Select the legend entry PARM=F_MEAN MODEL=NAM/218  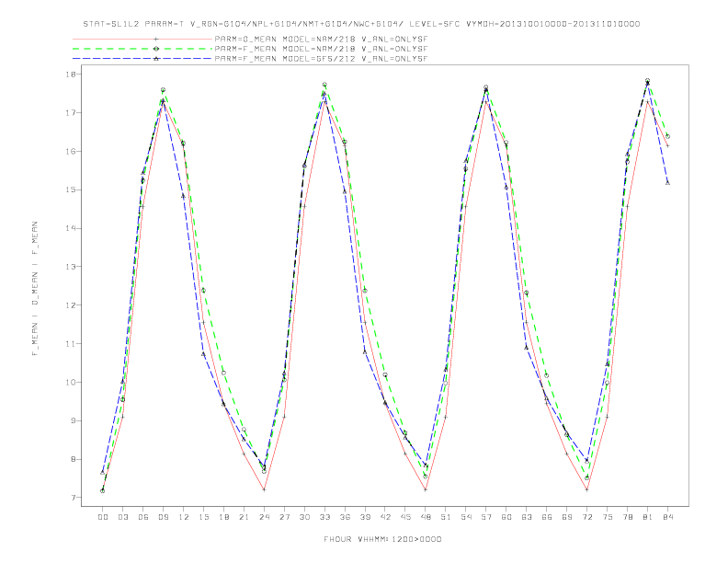(x=321, y=49)
